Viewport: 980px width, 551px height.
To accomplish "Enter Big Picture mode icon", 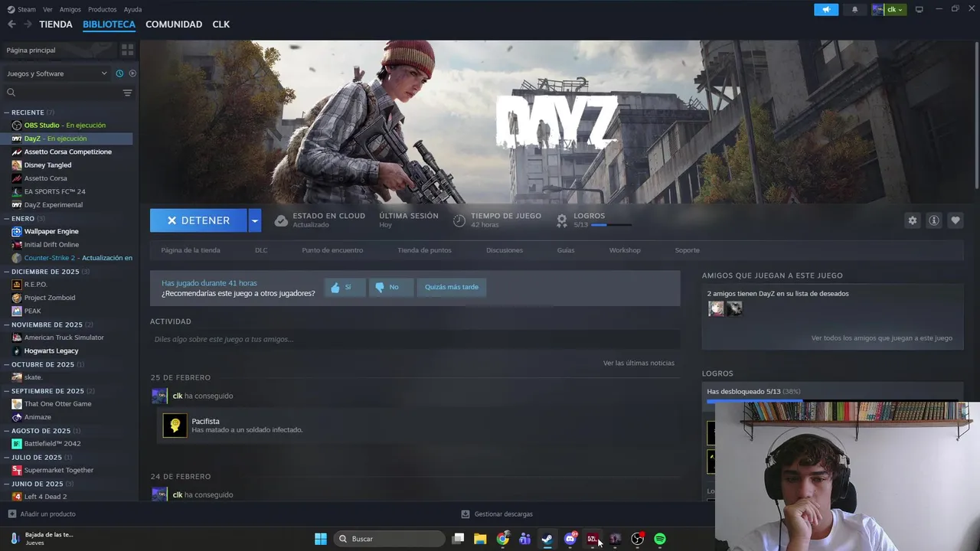I will point(920,9).
